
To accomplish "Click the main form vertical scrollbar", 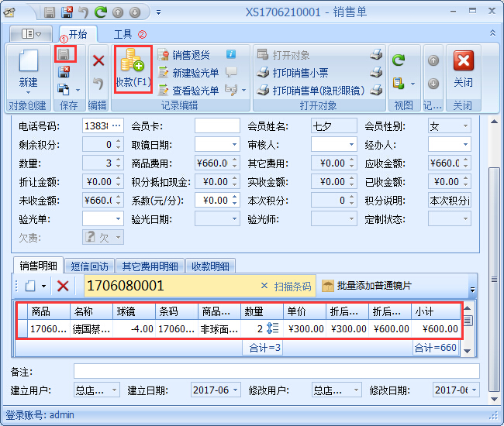I will (x=495, y=280).
